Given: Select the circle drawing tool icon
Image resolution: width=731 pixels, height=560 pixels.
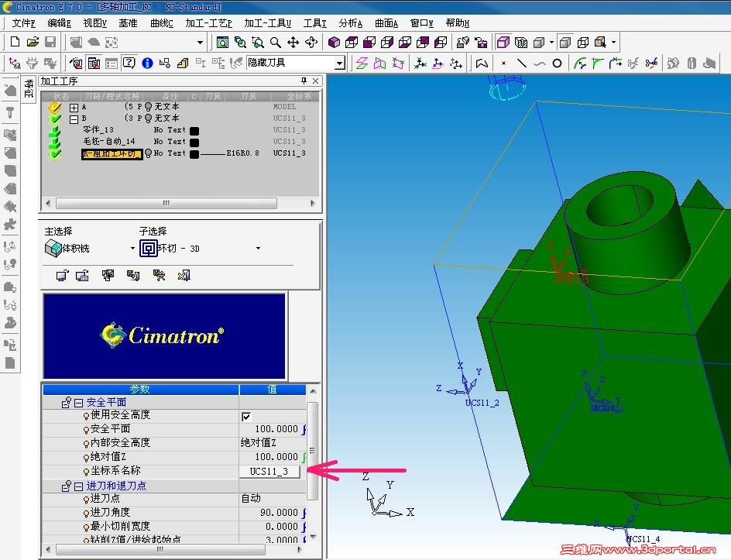Looking at the screenshot, I should tap(557, 63).
